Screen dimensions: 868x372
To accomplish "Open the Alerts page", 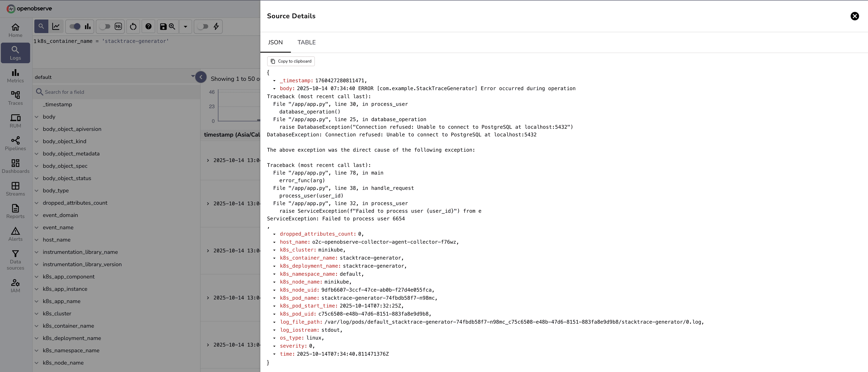I will click(15, 234).
